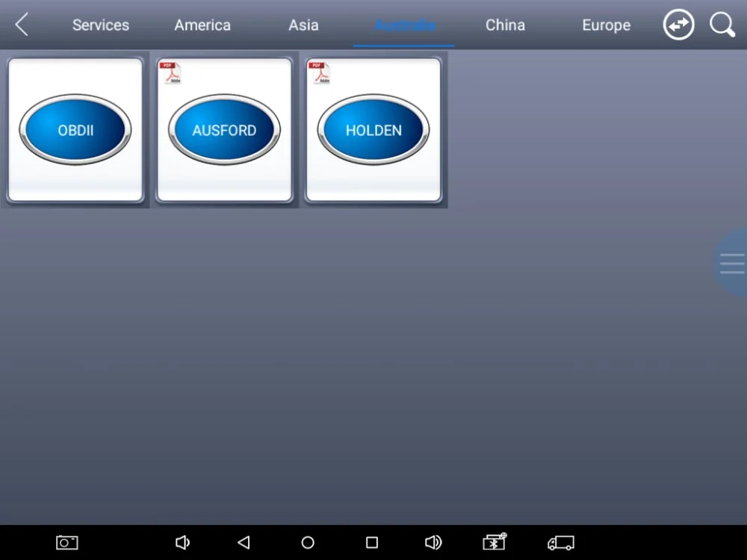This screenshot has height=560, width=747.
Task: Select the Australia tab
Action: coord(404,25)
